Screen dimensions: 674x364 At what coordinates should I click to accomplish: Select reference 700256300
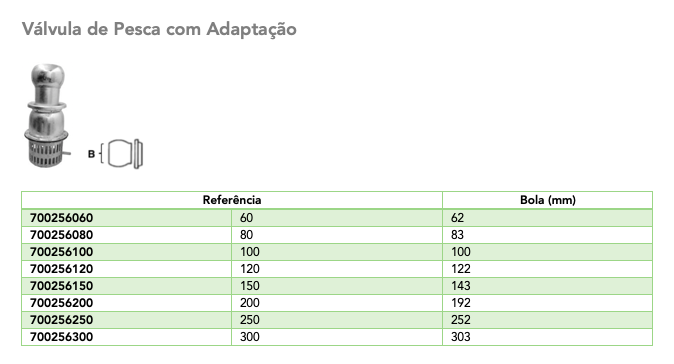61,337
